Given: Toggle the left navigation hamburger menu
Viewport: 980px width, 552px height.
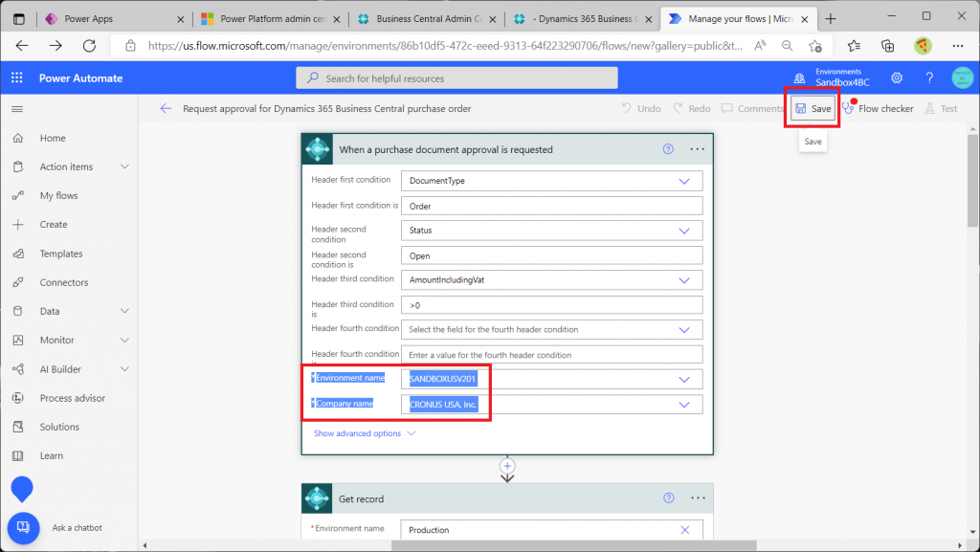Looking at the screenshot, I should [17, 109].
